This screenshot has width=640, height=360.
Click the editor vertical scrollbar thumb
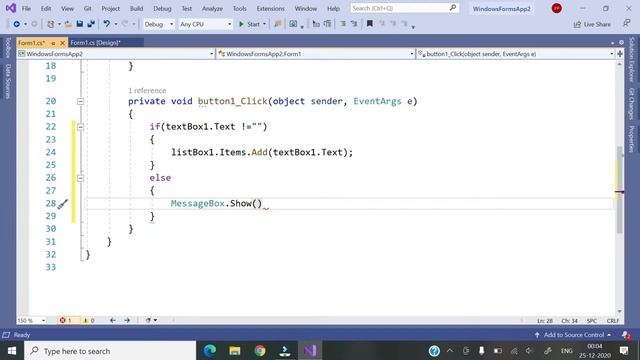[620, 190]
